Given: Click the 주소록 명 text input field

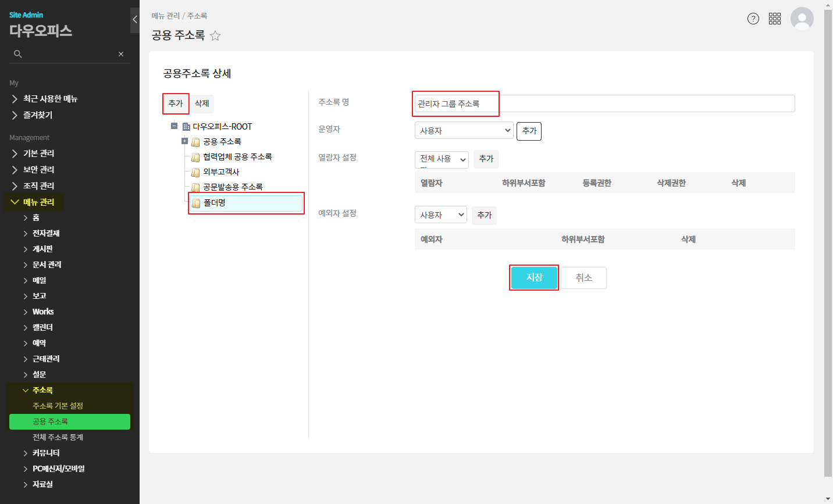Looking at the screenshot, I should click(x=604, y=103).
